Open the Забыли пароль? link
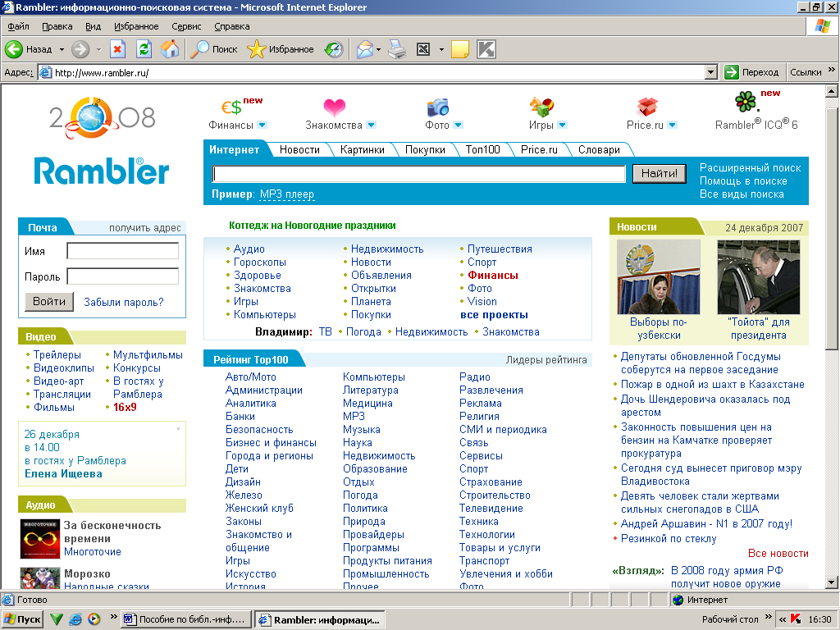Viewport: 840px width, 630px height. point(124,302)
